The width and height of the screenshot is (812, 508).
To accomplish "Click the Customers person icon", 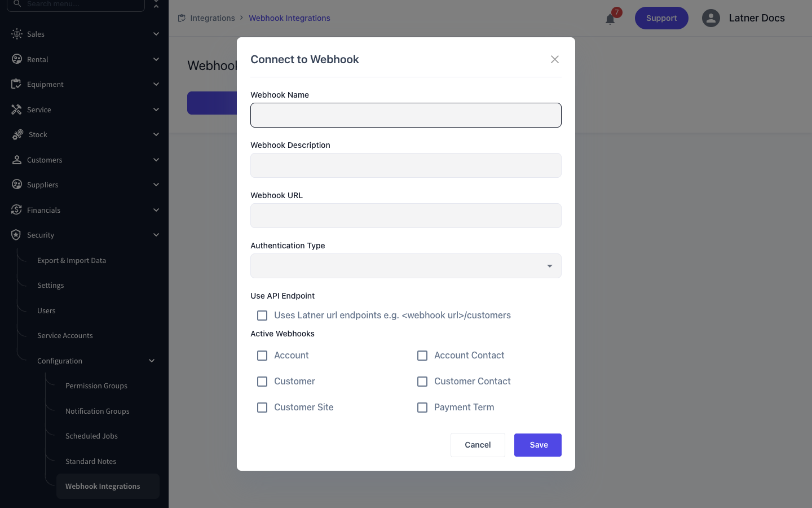I will coord(17,160).
